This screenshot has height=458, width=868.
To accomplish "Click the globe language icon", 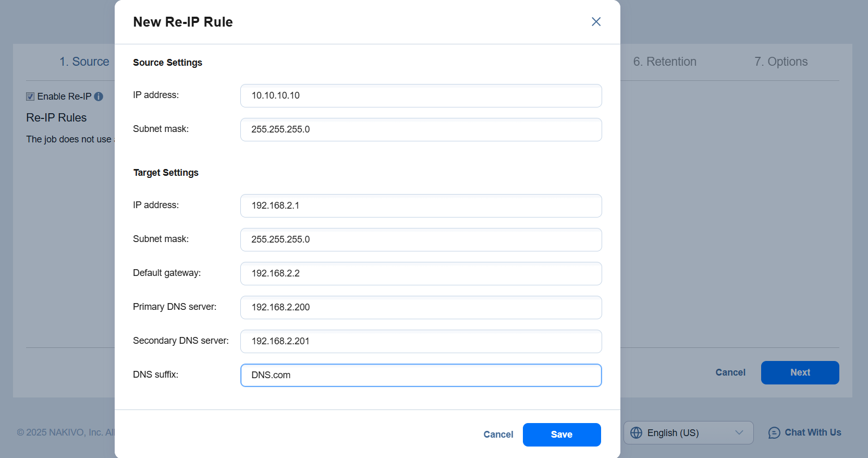I will click(x=636, y=433).
